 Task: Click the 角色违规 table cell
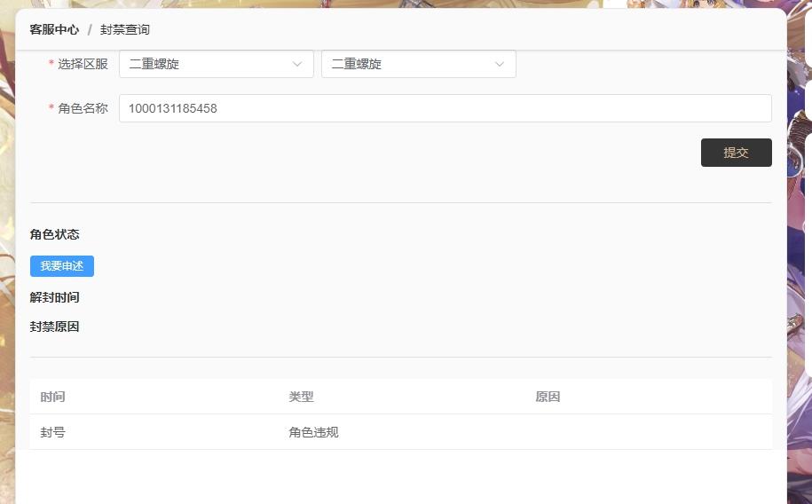[313, 432]
